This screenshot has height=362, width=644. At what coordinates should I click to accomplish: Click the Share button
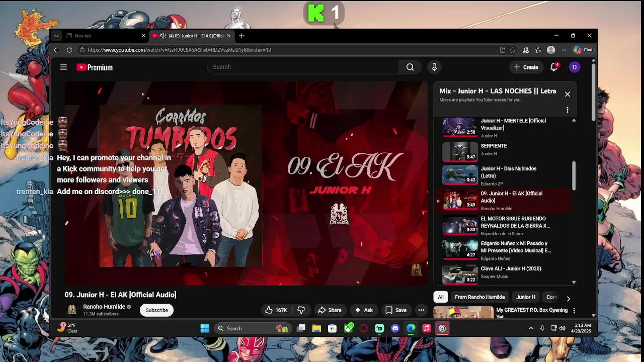pos(330,310)
